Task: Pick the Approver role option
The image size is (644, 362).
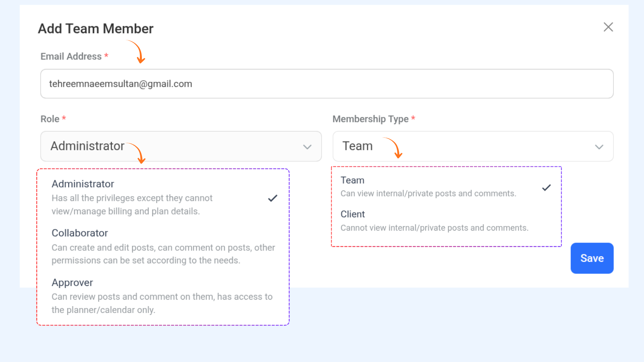Action: pos(72,283)
